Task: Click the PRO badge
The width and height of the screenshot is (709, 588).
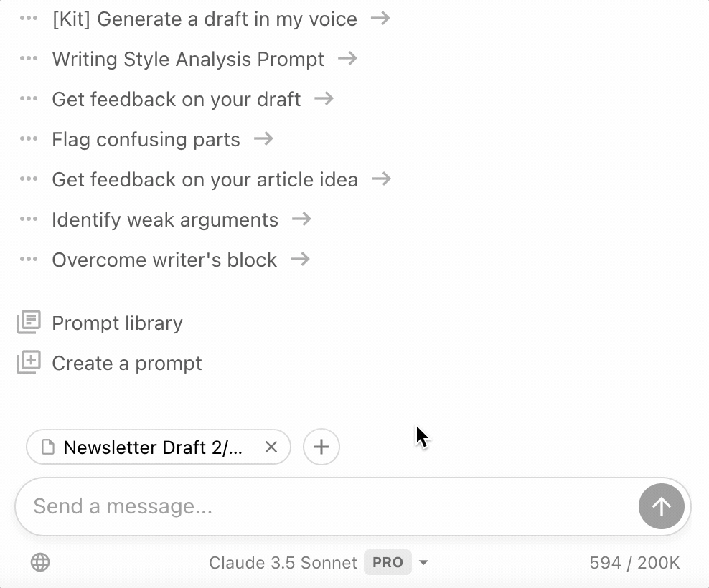Action: [x=388, y=563]
